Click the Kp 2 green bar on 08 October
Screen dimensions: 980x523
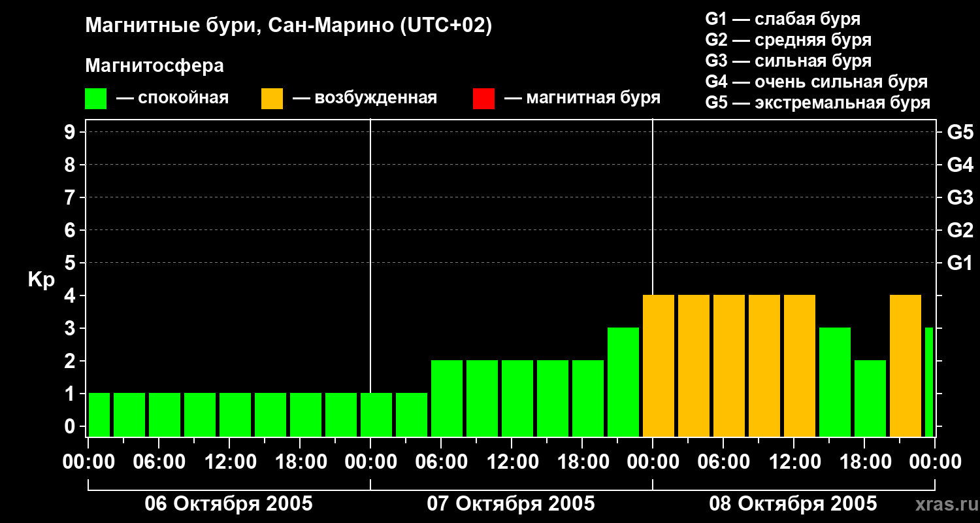pos(870,398)
